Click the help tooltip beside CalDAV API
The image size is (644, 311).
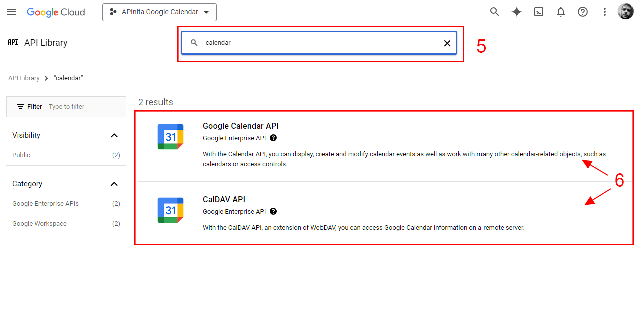273,211
